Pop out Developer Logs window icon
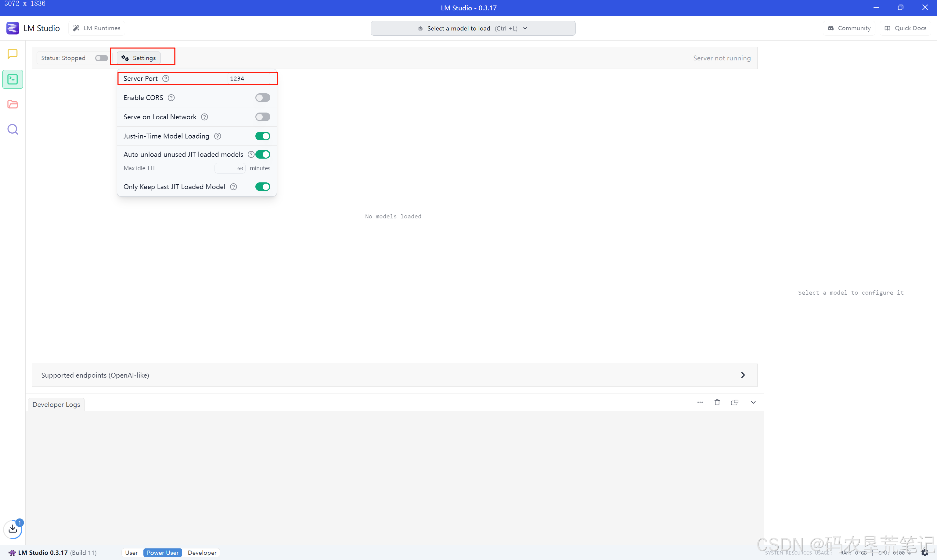Screen dimensions: 937x560 click(x=734, y=402)
